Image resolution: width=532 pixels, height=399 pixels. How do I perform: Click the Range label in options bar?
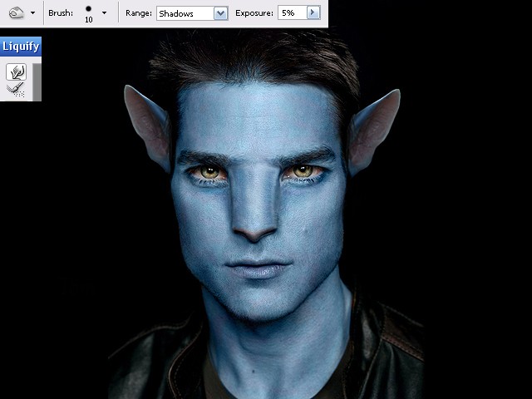click(139, 13)
